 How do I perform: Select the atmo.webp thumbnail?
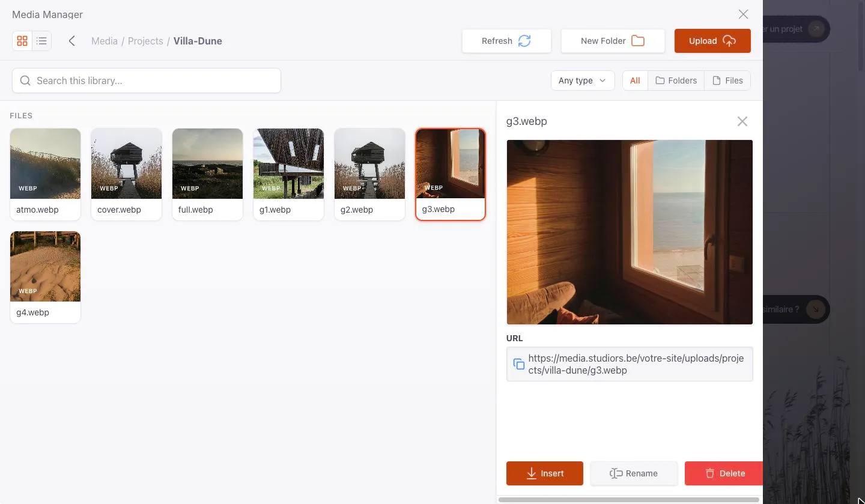coord(45,163)
